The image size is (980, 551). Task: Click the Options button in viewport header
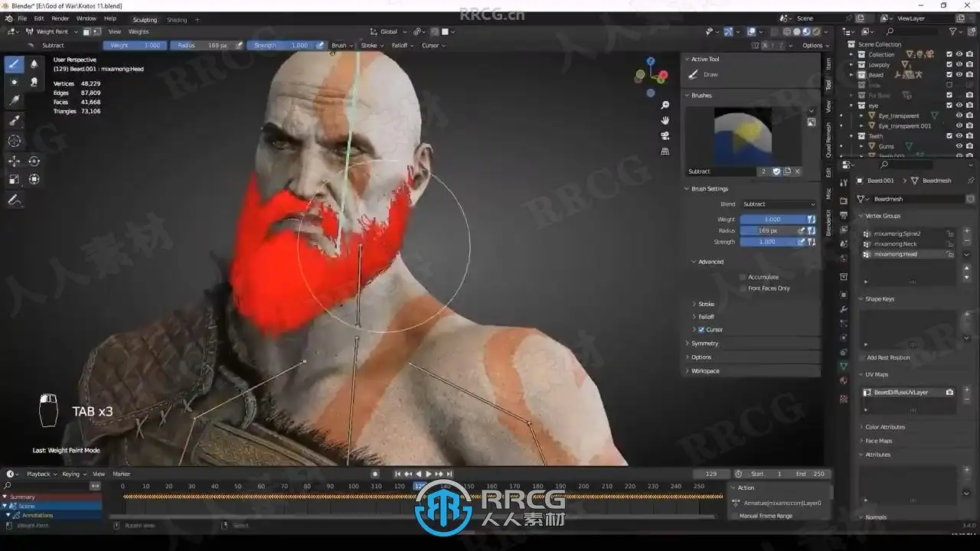pyautogui.click(x=814, y=45)
